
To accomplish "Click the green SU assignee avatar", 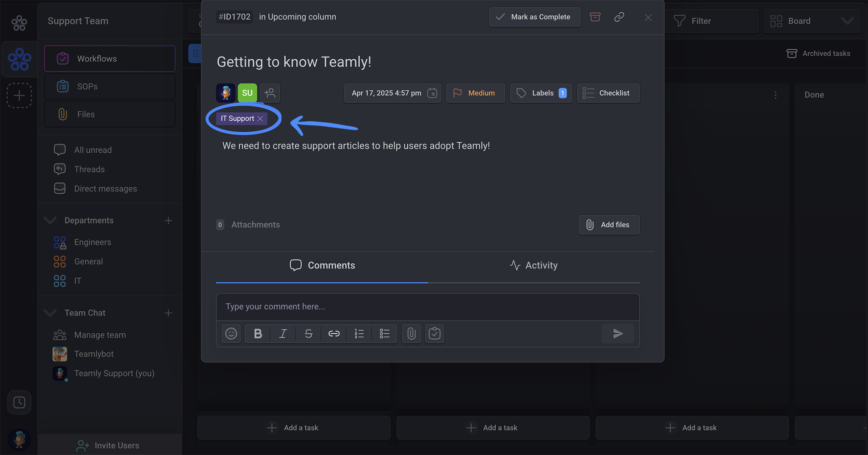I will point(247,93).
